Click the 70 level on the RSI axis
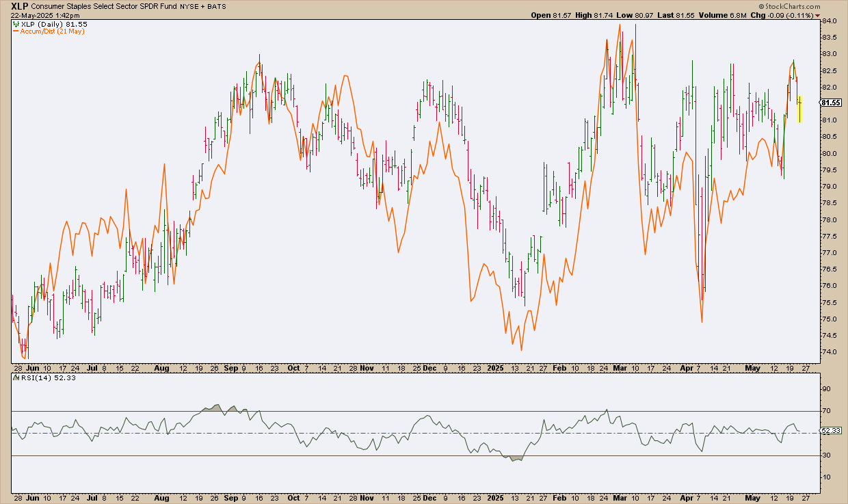848x504 pixels. click(x=826, y=411)
